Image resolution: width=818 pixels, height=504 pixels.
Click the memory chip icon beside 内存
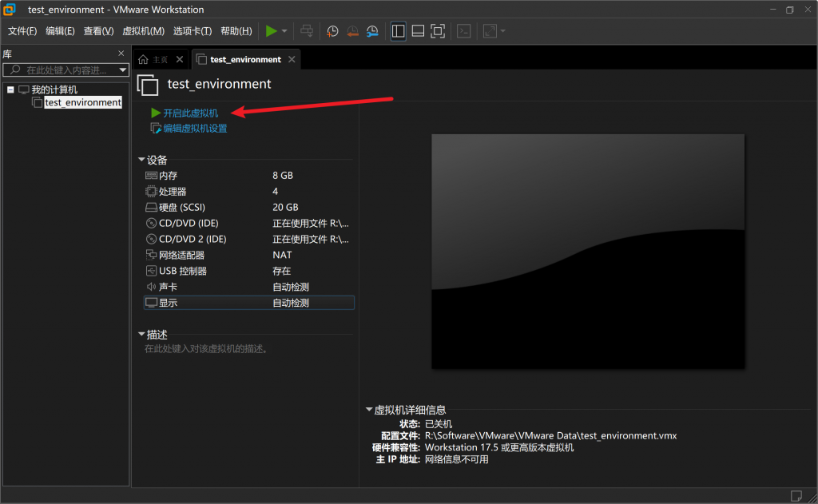pyautogui.click(x=151, y=176)
